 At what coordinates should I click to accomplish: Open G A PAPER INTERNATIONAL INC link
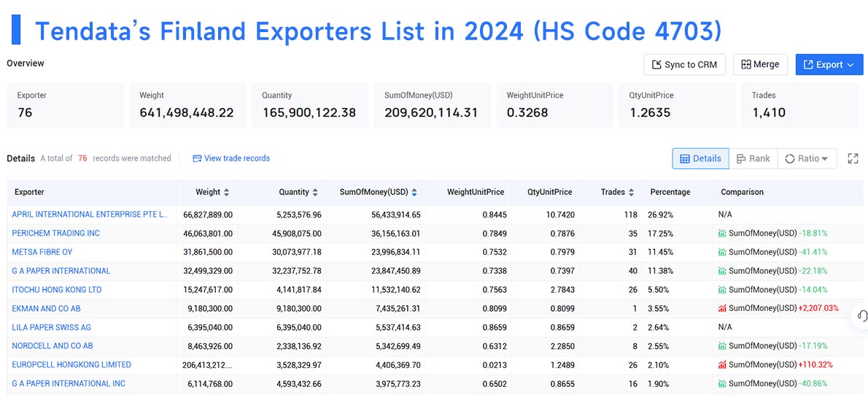pos(69,383)
